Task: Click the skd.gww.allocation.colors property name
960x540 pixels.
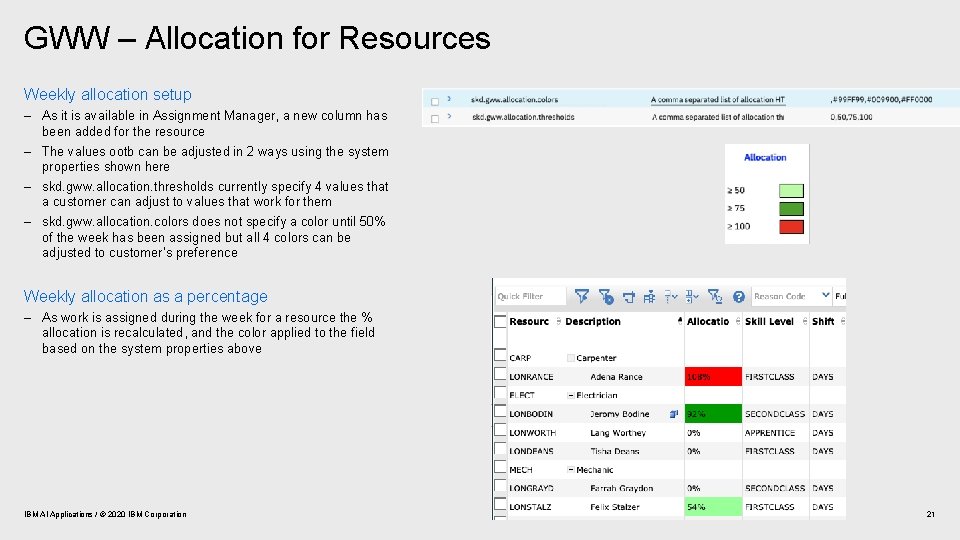Action: (514, 99)
